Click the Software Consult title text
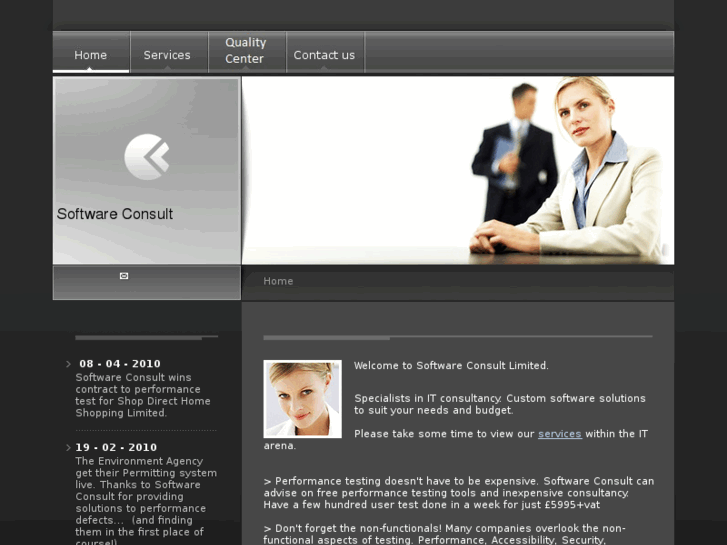Screen dimensions: 727x545 (115, 214)
